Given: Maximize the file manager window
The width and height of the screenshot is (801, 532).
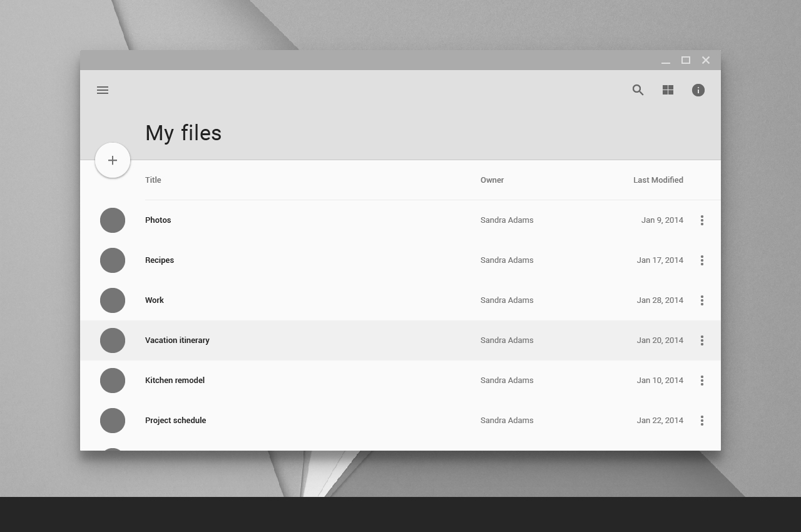Looking at the screenshot, I should tap(686, 60).
